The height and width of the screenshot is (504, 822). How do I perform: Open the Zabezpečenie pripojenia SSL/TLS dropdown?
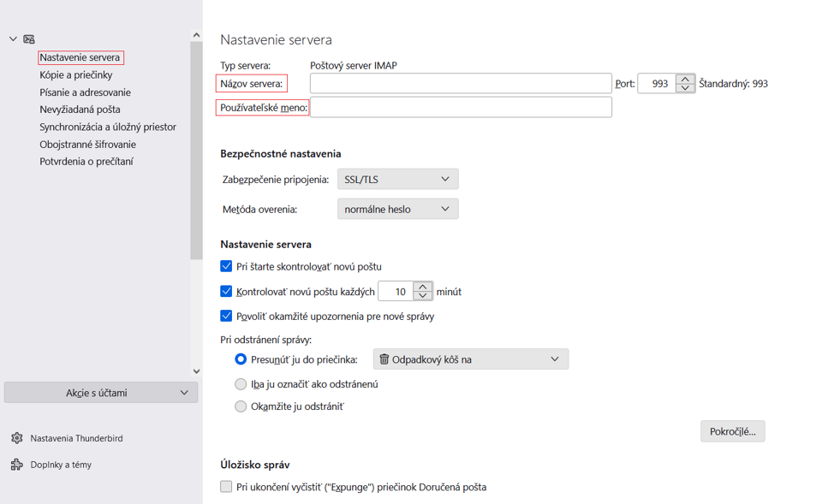click(x=398, y=179)
